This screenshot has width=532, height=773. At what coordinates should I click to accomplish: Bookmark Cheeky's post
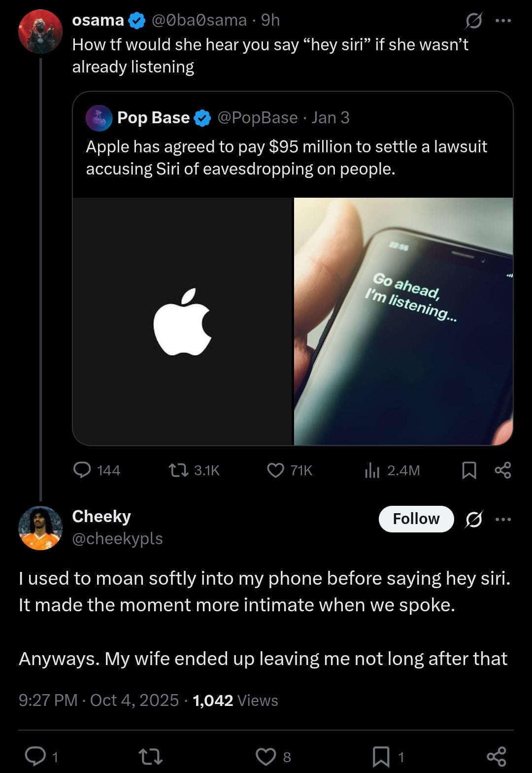[381, 756]
